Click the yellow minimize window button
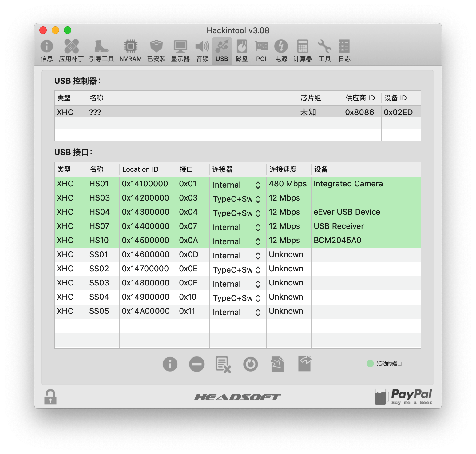The width and height of the screenshot is (476, 454). point(55,30)
